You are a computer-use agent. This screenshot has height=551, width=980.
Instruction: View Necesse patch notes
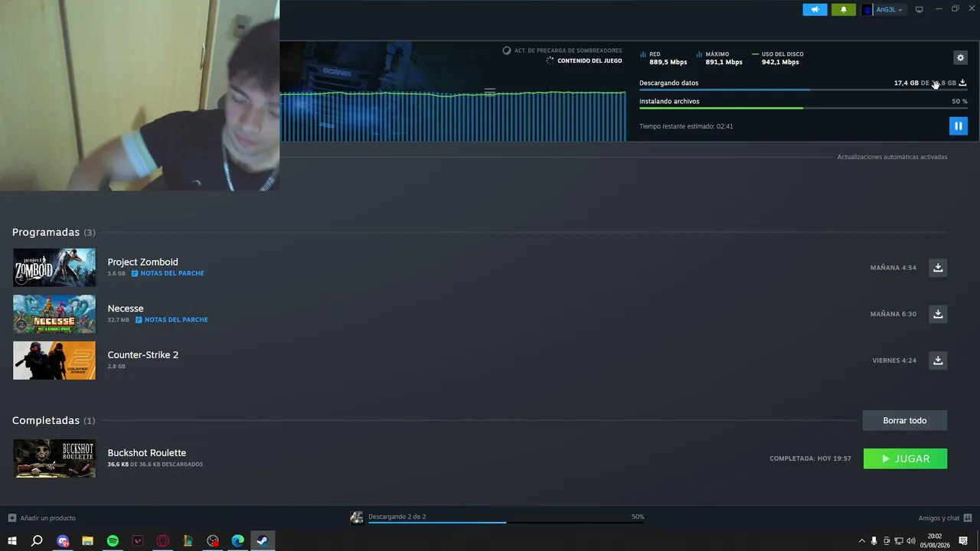click(171, 320)
